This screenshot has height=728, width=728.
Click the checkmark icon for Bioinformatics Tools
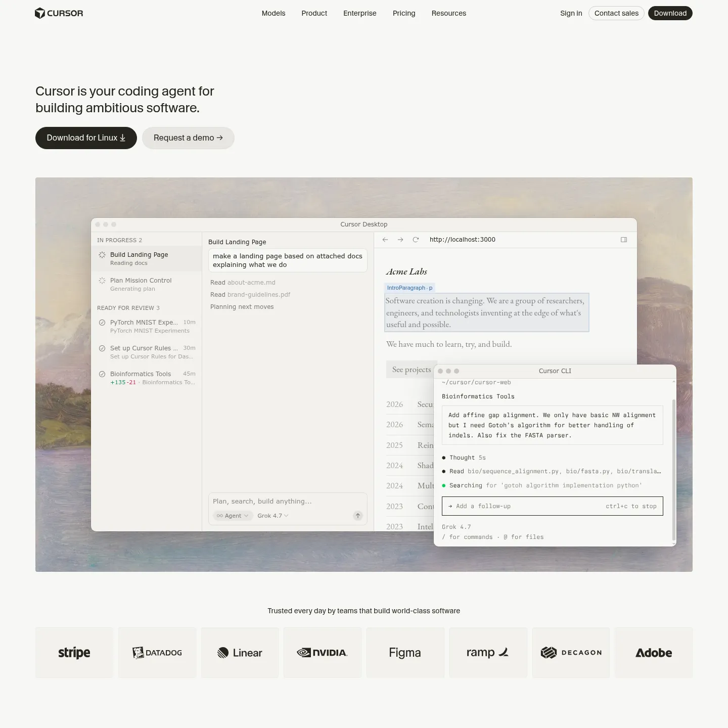102,374
